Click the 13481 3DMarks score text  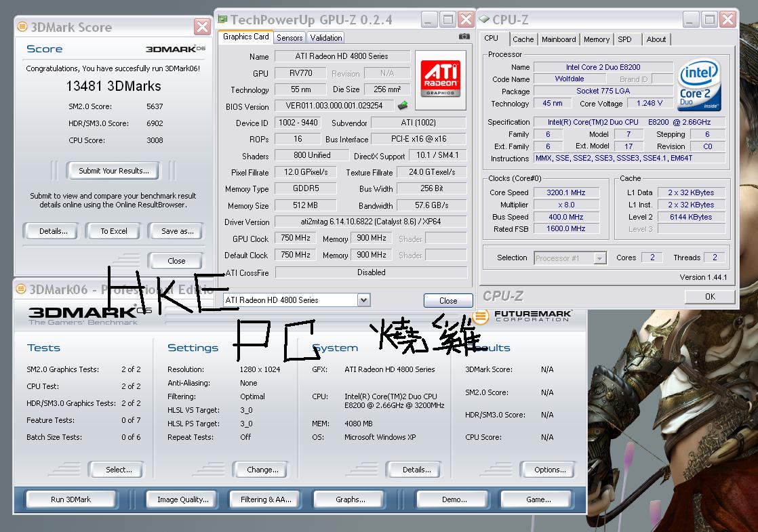tap(114, 86)
